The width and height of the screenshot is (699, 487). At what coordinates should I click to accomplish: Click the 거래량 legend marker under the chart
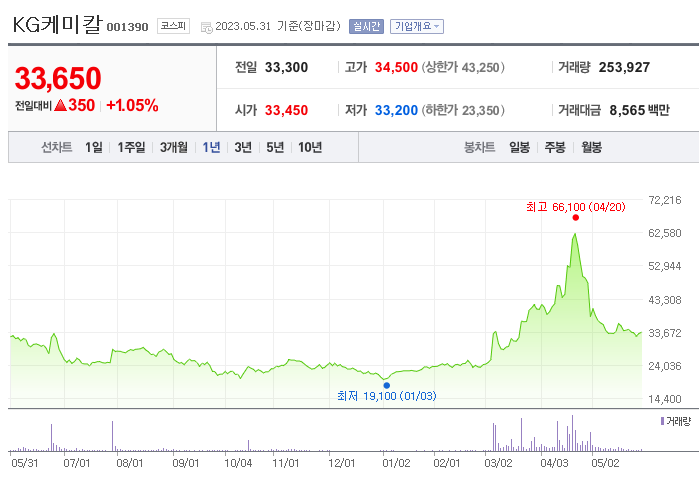[x=662, y=421]
